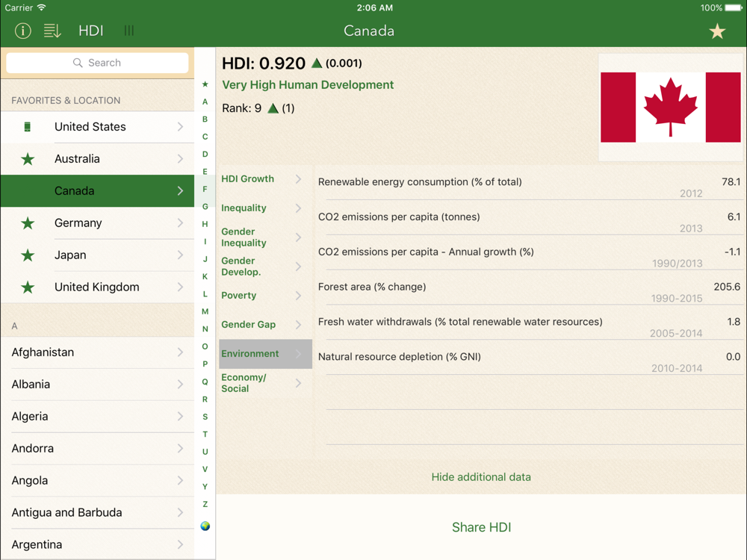Viewport: 747px width, 560px height.
Task: Jump to favorites star in index
Action: click(205, 84)
